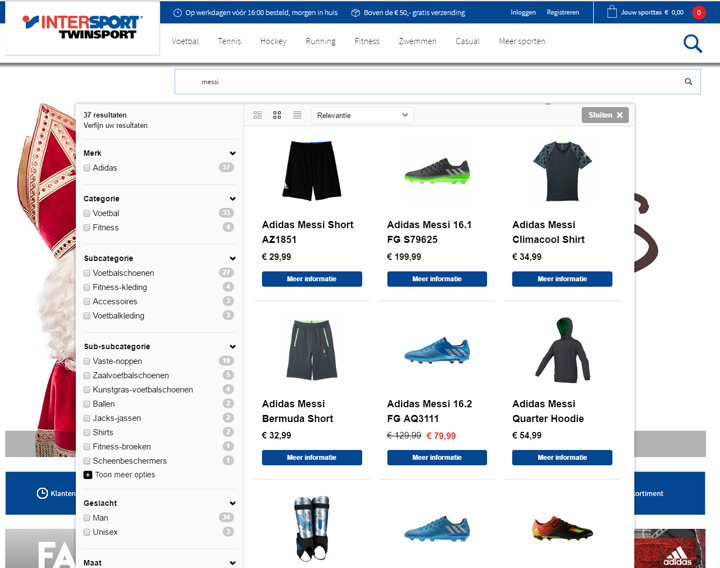Check the Voetbalschoenen subcategory filter
Viewport: 720px width, 568px height.
(x=87, y=273)
